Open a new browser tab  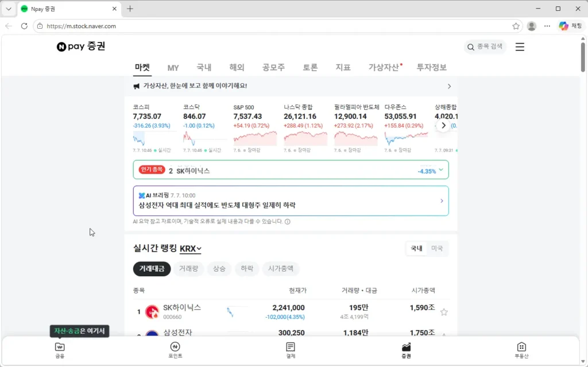coord(130,9)
